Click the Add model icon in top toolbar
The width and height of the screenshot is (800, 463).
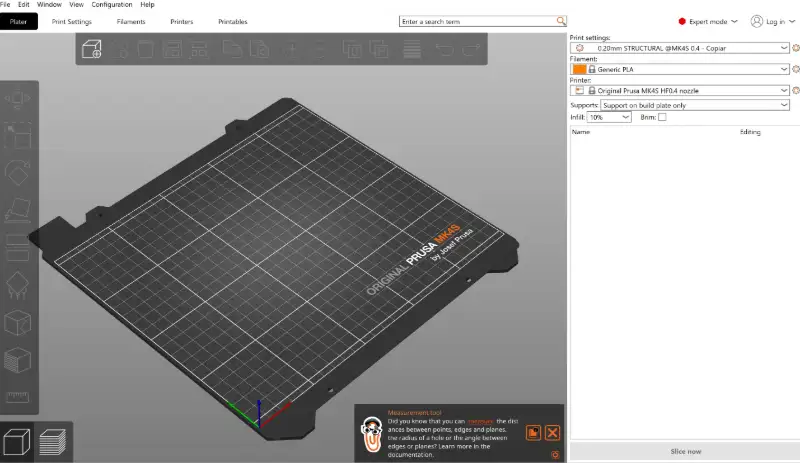coord(92,49)
